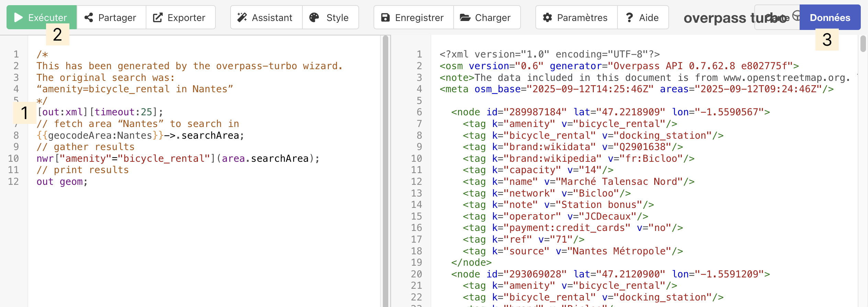
Task: Click the nwr["amenity"="bicycle_rental"] line
Action: (x=178, y=158)
